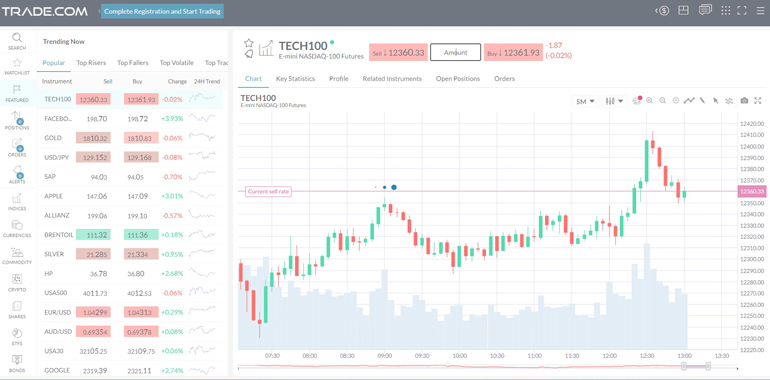Screen dimensions: 770x380
Task: Browse the Crypto category
Action: (17, 283)
